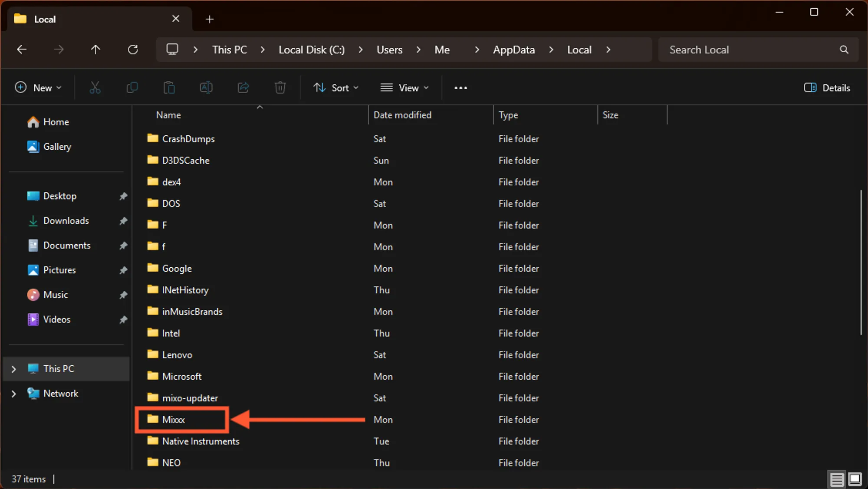Add a new tab with plus button

210,19
